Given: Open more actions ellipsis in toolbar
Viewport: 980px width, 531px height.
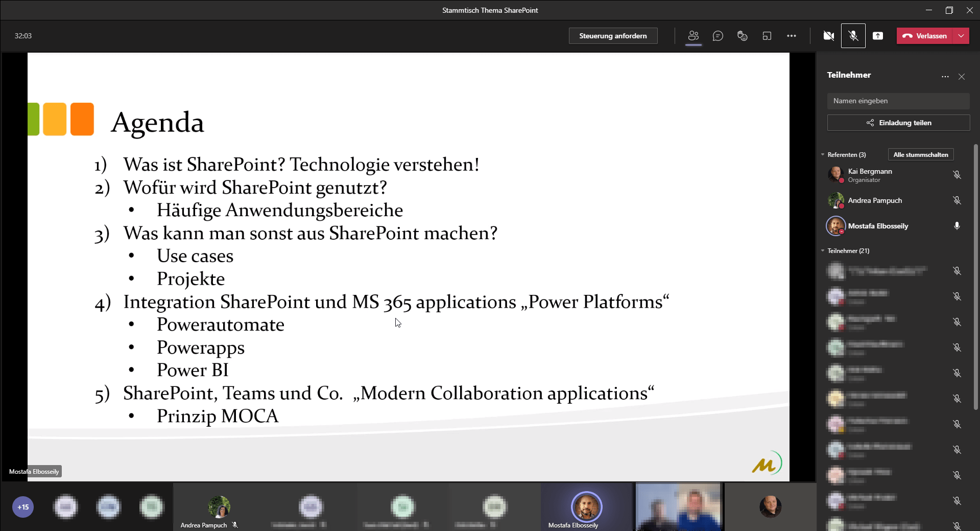Looking at the screenshot, I should pos(791,36).
